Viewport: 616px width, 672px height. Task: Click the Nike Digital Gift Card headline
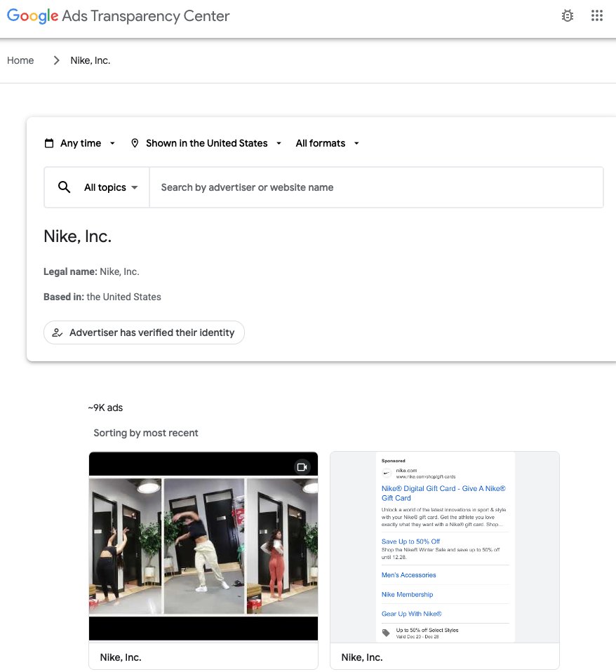point(443,493)
